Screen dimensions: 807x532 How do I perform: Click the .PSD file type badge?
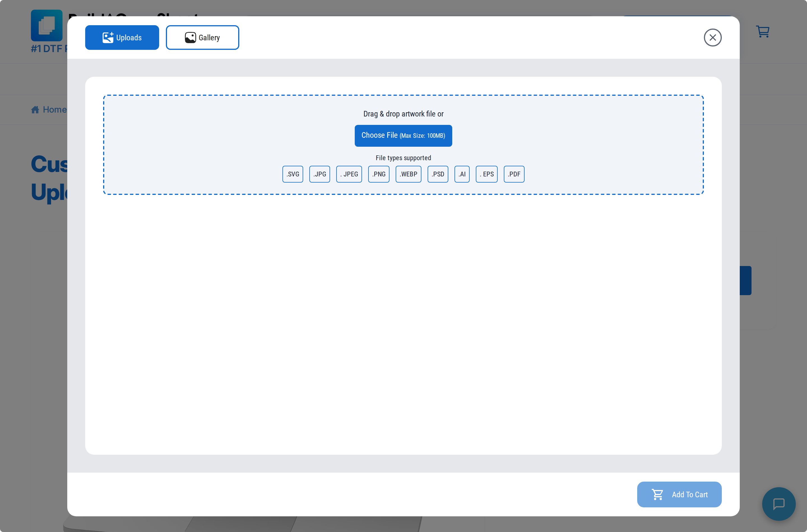(438, 174)
